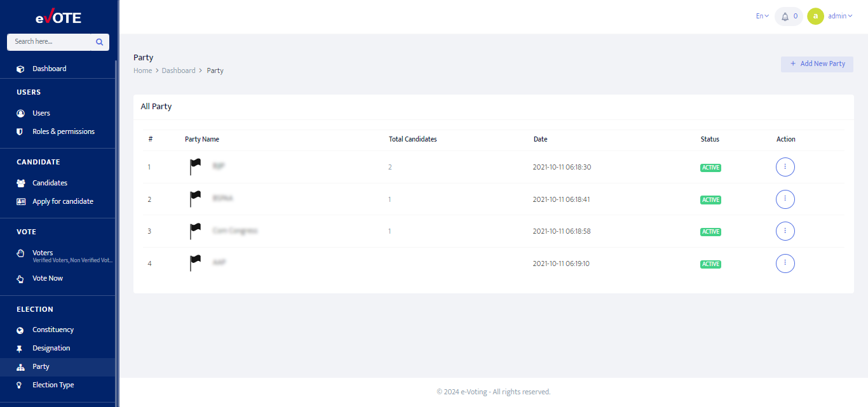This screenshot has height=407, width=868.
Task: Click the Roles & permissions shield icon
Action: [x=20, y=131]
